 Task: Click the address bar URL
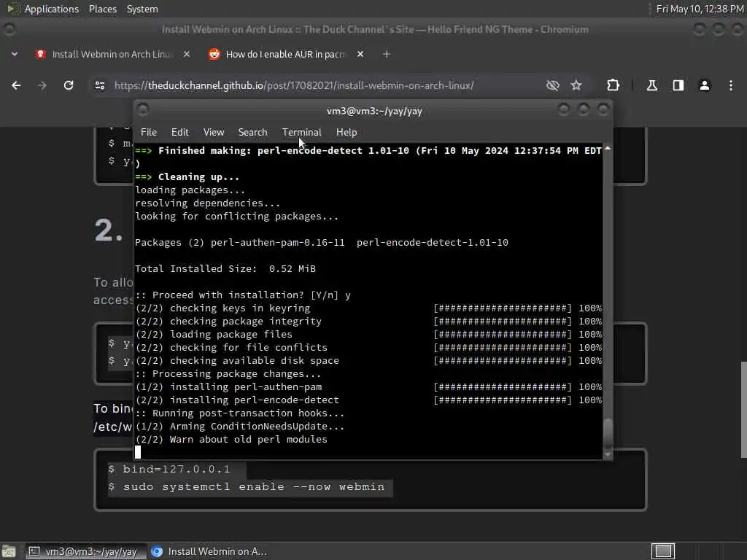[x=294, y=85]
